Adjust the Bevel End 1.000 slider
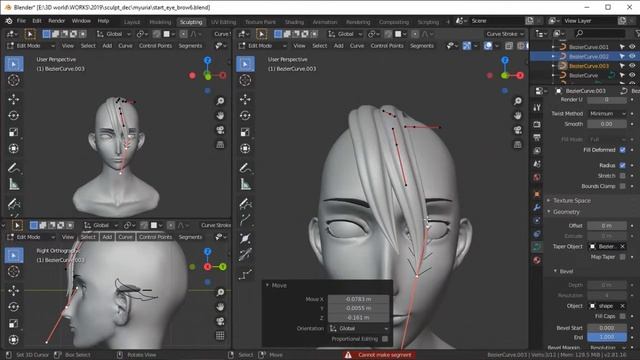This screenshot has width=640, height=360. tap(607, 337)
